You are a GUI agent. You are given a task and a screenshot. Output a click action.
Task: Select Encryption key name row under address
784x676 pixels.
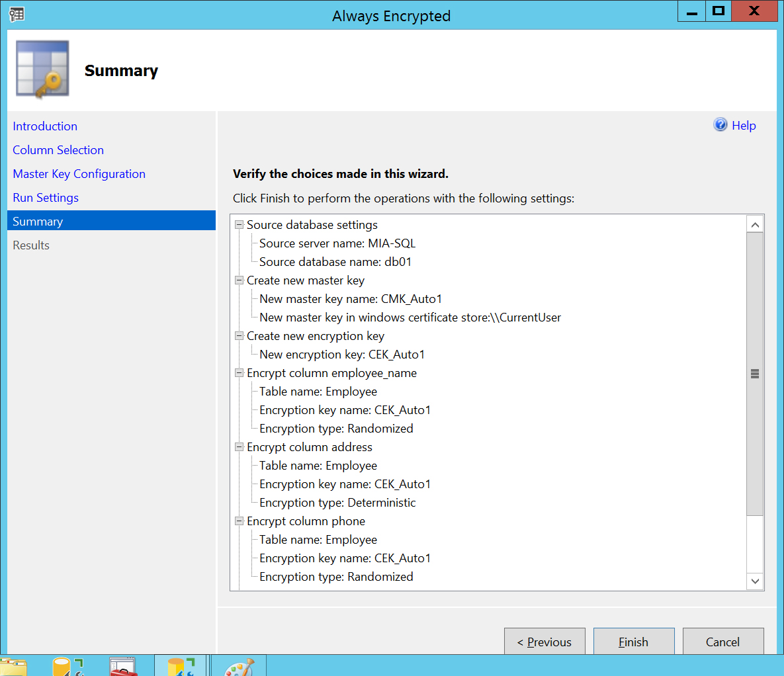click(x=345, y=484)
